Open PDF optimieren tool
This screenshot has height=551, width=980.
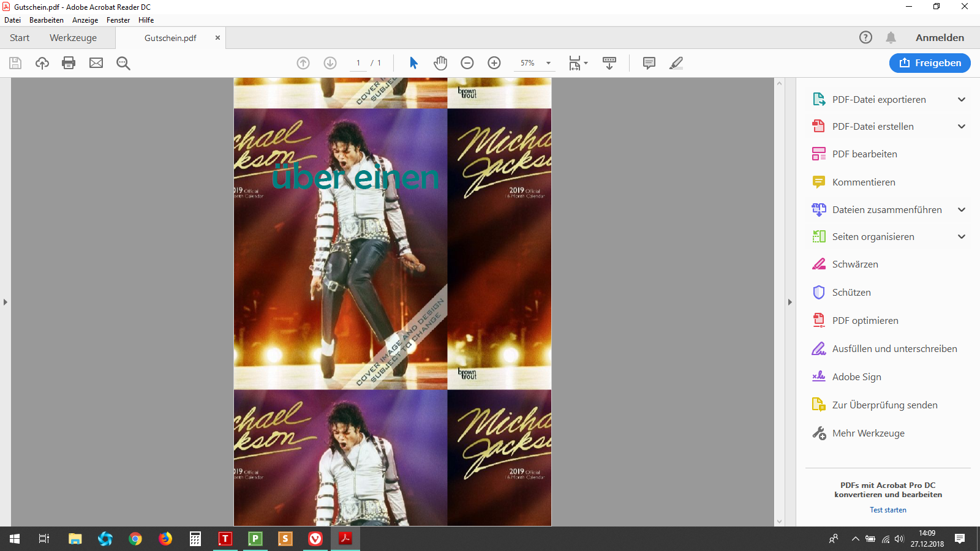pos(865,320)
